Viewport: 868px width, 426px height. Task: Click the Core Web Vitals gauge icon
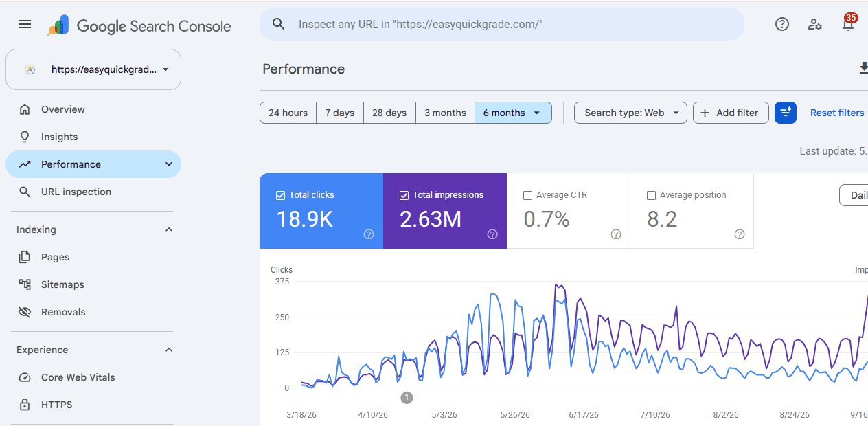click(25, 377)
